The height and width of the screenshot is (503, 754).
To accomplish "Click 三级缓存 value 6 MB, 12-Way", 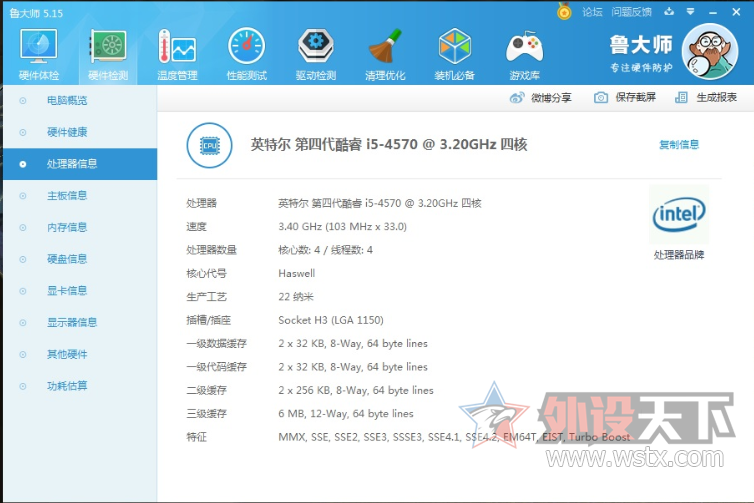I will click(345, 414).
